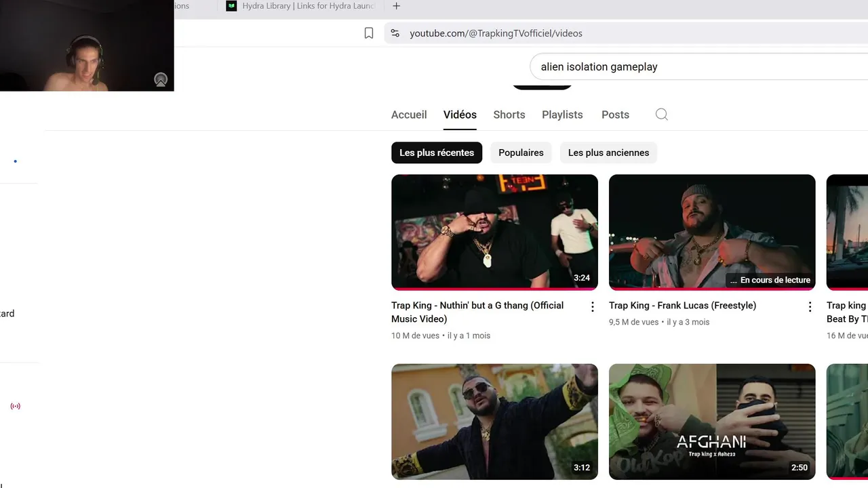This screenshot has width=868, height=488.
Task: Open site settings icon in address bar
Action: (x=395, y=33)
